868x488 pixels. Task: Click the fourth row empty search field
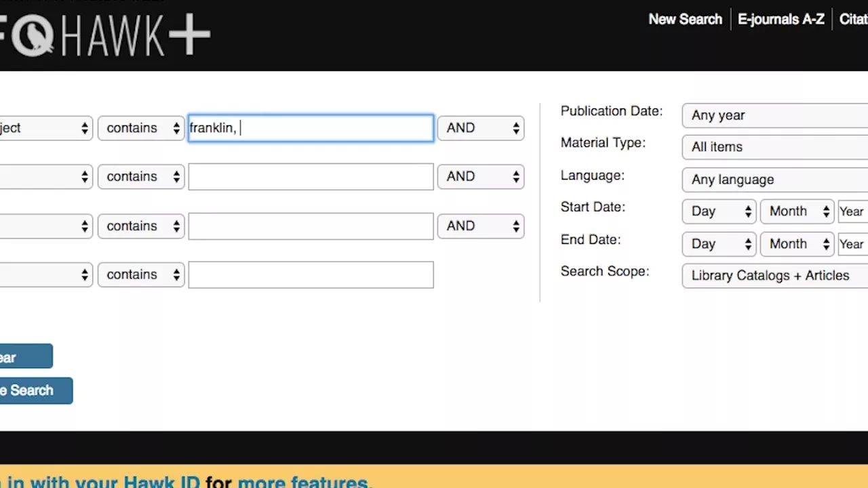coord(311,274)
